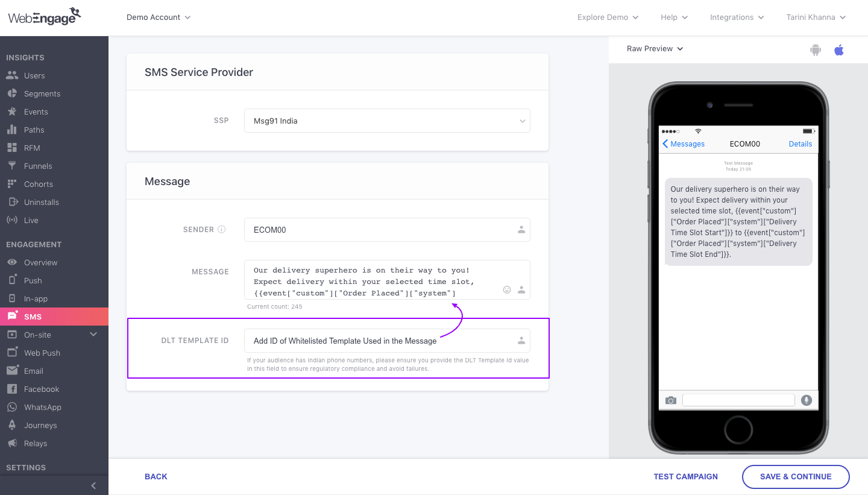Click the DLT Template ID input field
Image resolution: width=868 pixels, height=495 pixels.
[x=387, y=341]
